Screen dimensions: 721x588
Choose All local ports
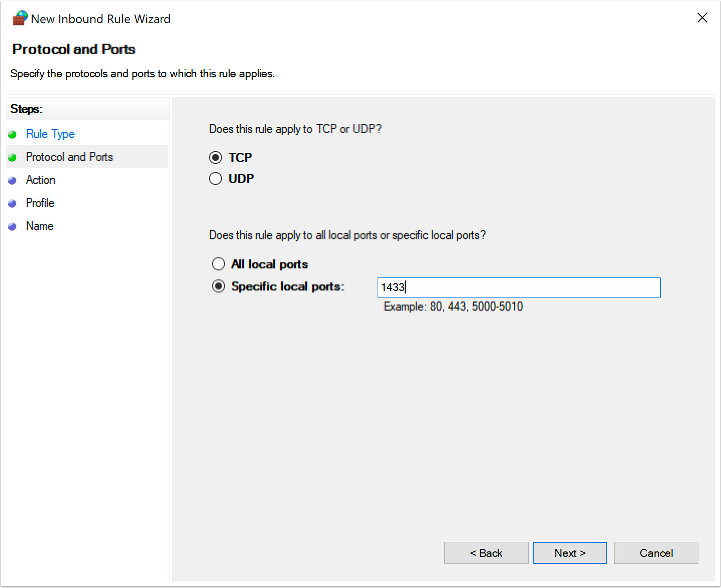(218, 263)
